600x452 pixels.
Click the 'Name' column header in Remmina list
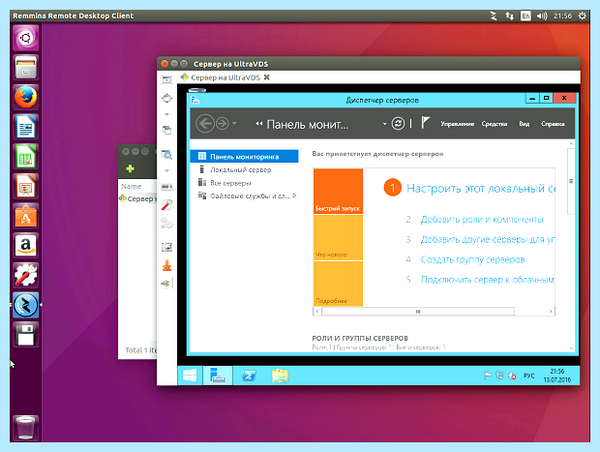pos(131,186)
